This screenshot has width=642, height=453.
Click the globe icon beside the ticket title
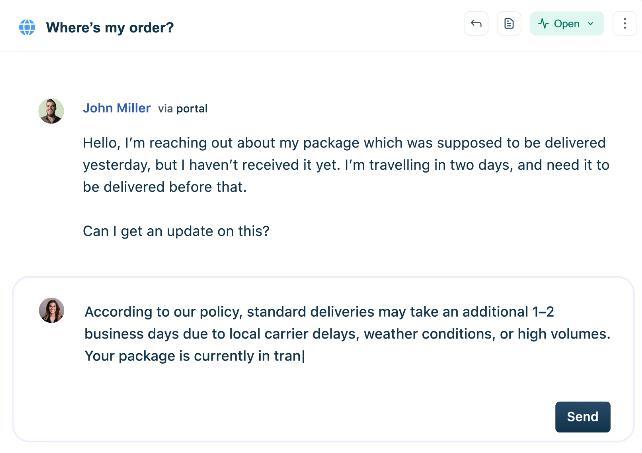pos(27,27)
